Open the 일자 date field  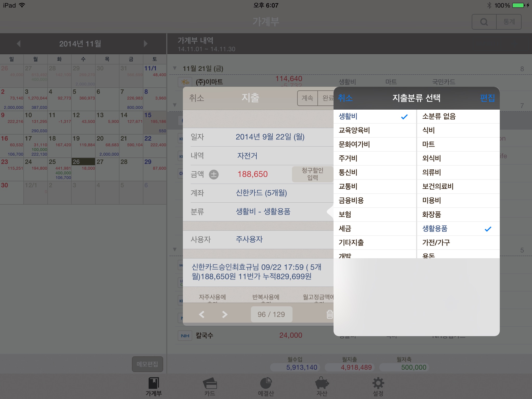258,137
